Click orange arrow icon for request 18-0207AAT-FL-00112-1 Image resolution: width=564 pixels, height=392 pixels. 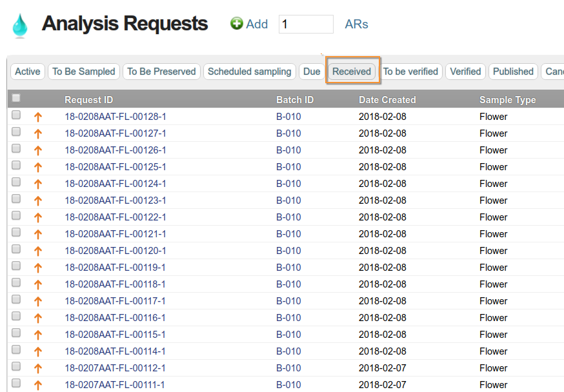click(37, 369)
